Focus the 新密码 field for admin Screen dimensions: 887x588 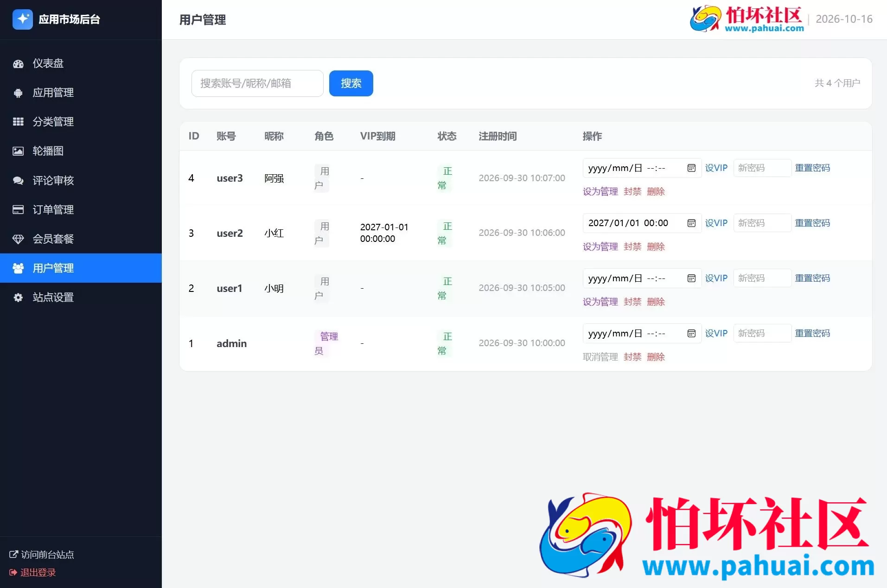click(x=762, y=334)
